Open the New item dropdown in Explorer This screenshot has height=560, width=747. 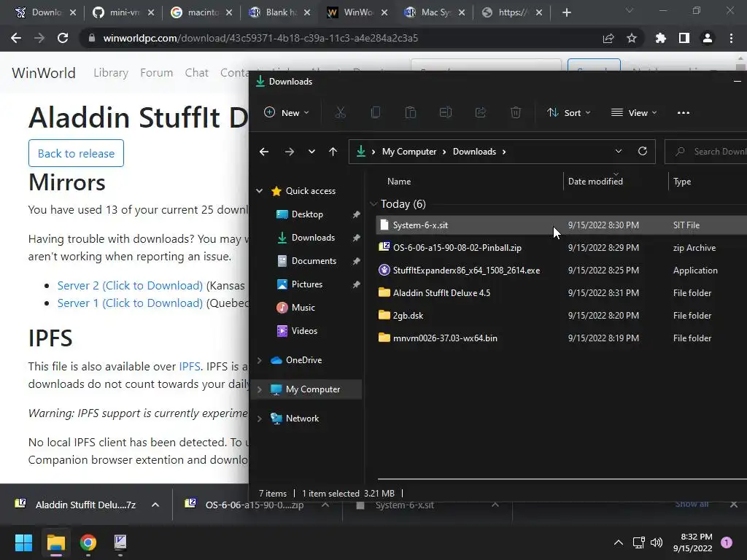point(286,113)
